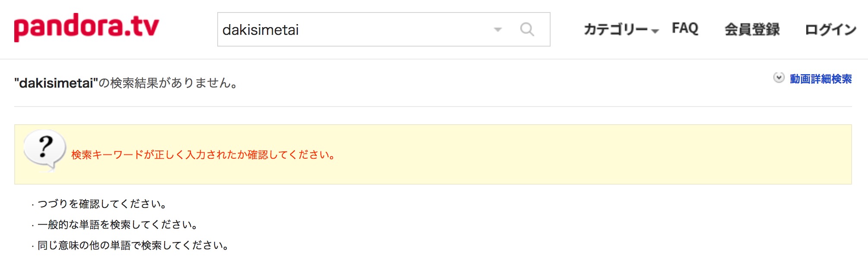Open the FAQ page
The image size is (868, 270).
click(x=685, y=28)
